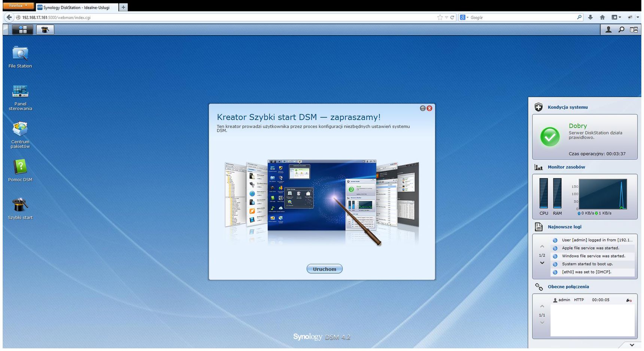The width and height of the screenshot is (644, 351).
Task: Go to browser home page
Action: click(x=602, y=17)
